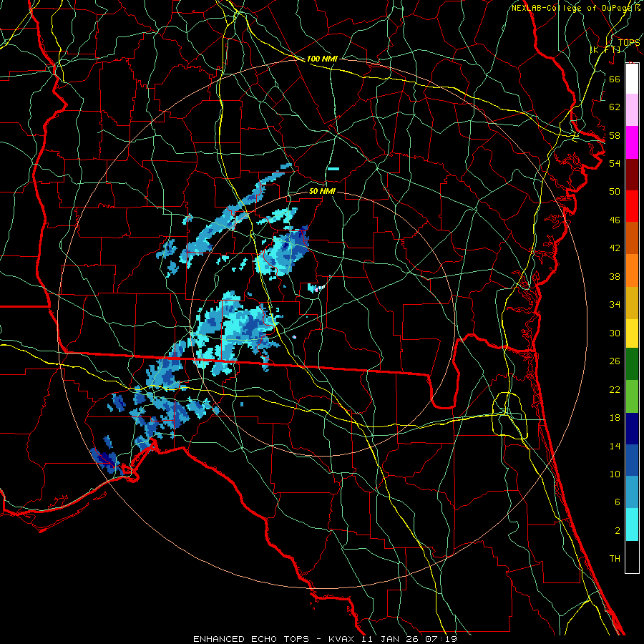
Task: Click the bright red legend swatch
Action: [632, 206]
